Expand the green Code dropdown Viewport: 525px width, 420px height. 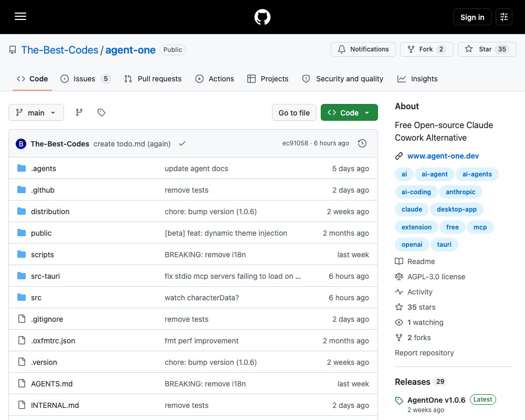(349, 112)
